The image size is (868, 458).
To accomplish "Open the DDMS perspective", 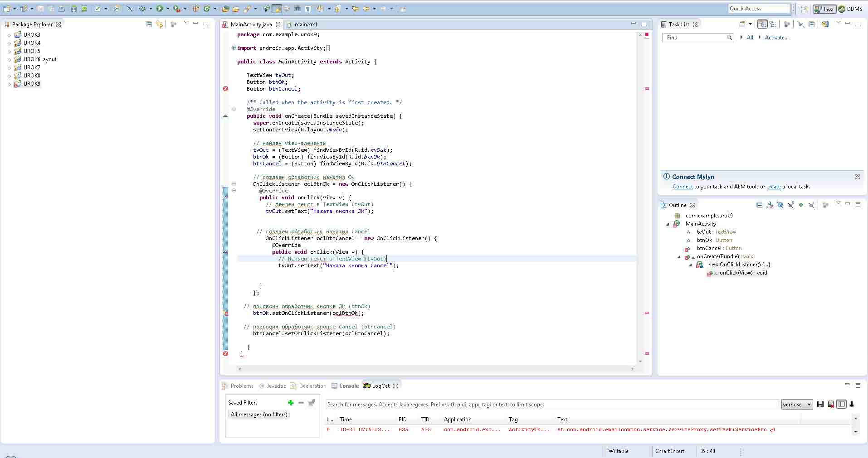I will pyautogui.click(x=850, y=9).
